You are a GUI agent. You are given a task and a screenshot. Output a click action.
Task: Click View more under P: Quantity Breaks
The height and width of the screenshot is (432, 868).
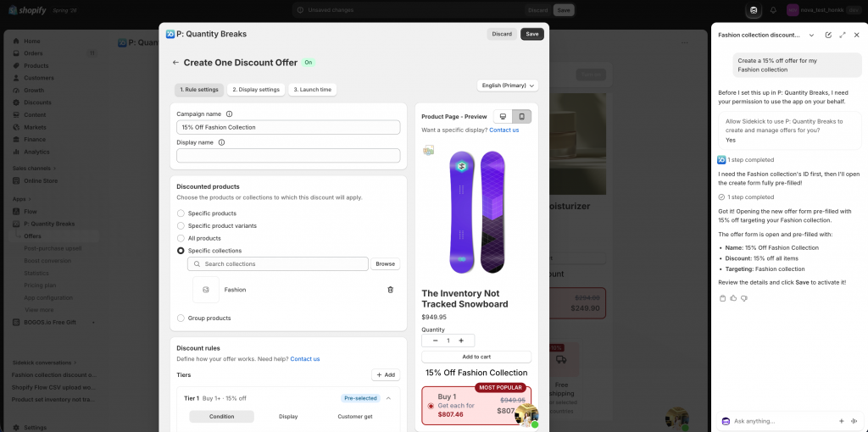pyautogui.click(x=39, y=310)
